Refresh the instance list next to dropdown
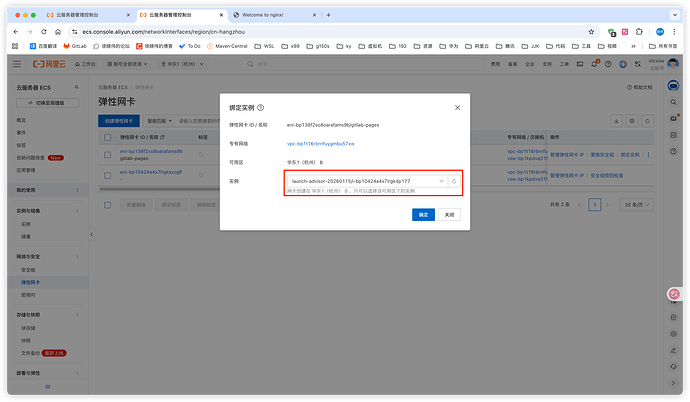 pyautogui.click(x=454, y=181)
